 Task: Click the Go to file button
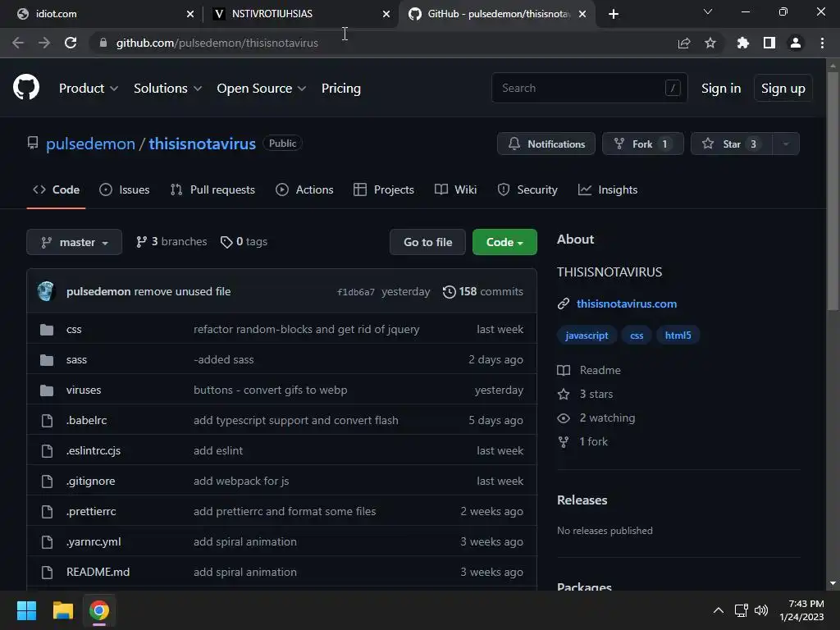(x=427, y=242)
